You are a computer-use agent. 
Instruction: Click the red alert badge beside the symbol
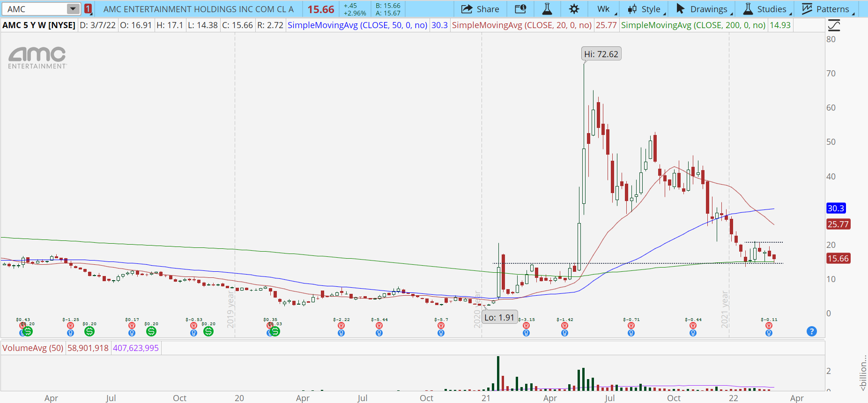[88, 9]
